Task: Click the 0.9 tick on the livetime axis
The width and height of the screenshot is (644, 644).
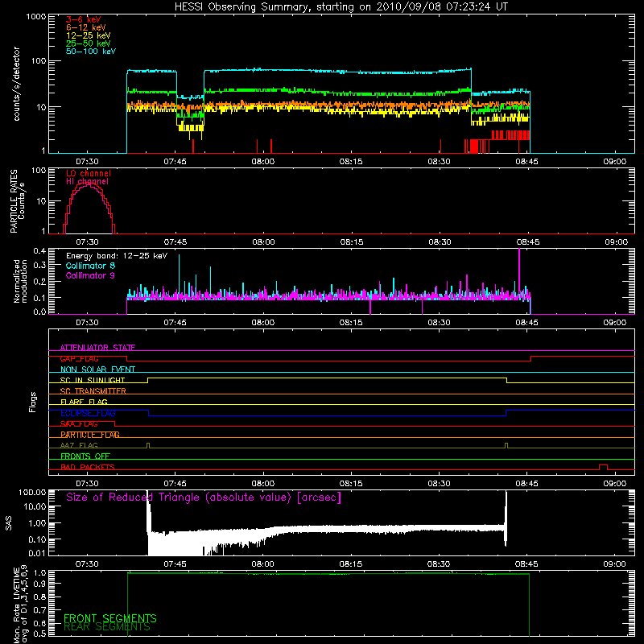Action: [x=41, y=584]
